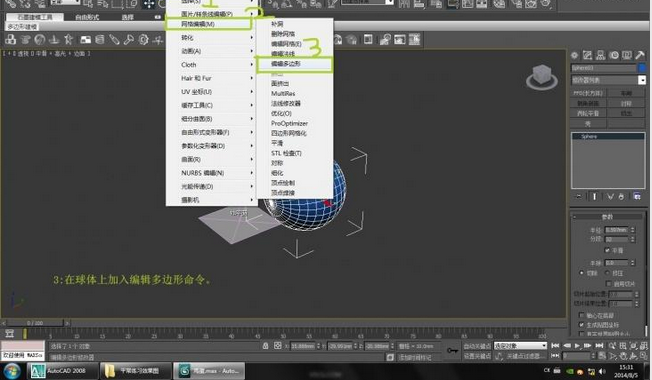The width and height of the screenshot is (652, 380).
Task: Choose Edit Poly in modifier submenu
Action: tap(294, 64)
